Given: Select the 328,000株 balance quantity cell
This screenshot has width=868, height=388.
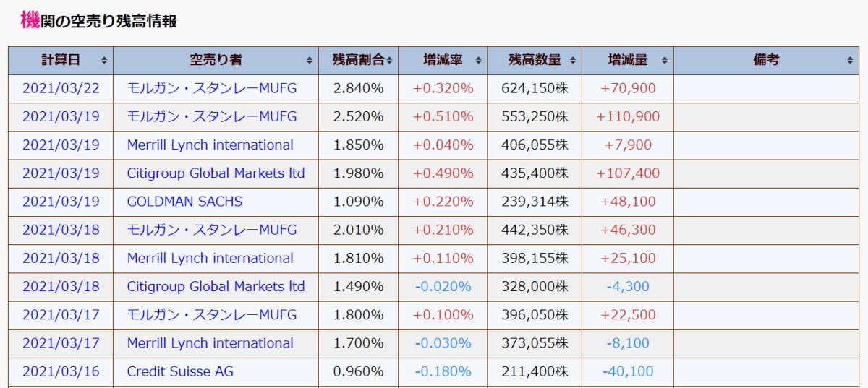Looking at the screenshot, I should click(x=535, y=286).
